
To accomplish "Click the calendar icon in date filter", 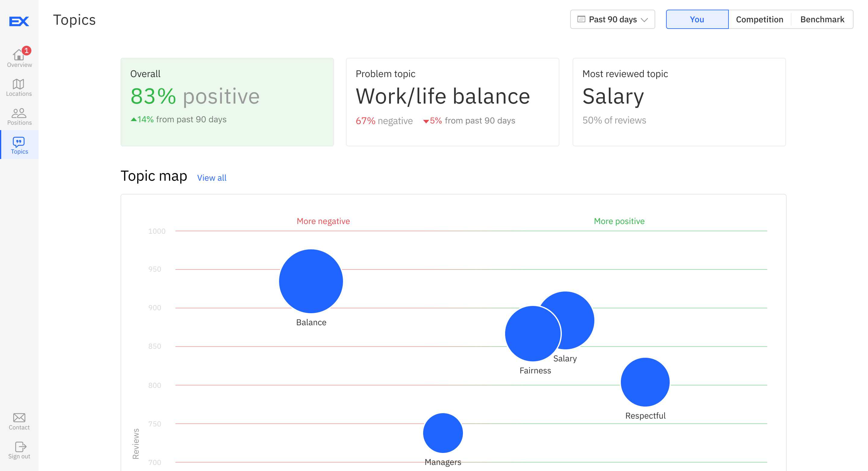I will point(581,19).
